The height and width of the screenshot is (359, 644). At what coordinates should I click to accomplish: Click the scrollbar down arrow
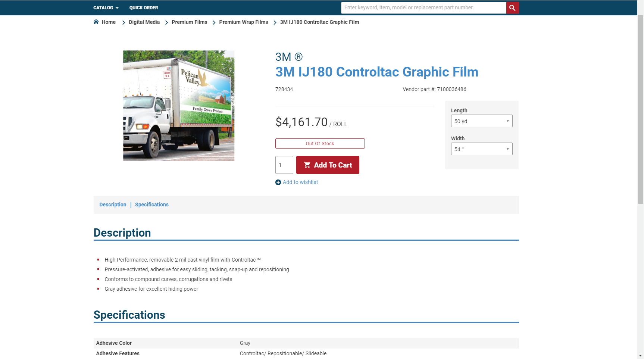(x=640, y=356)
